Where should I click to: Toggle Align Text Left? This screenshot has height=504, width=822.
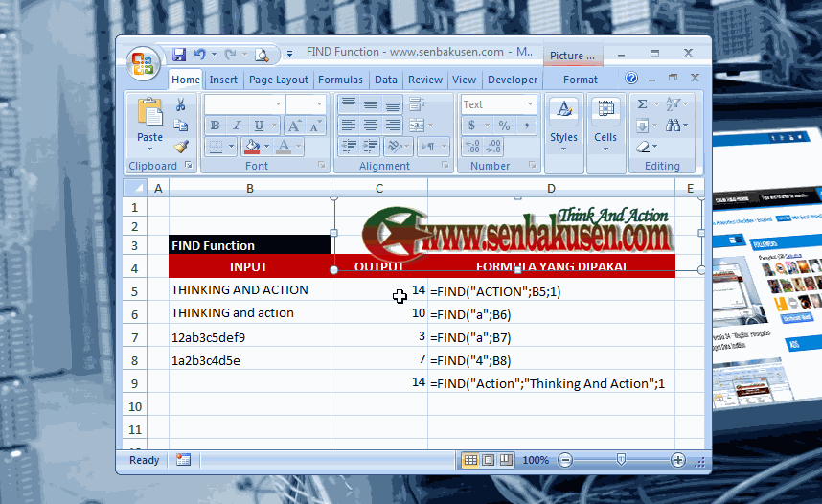coord(349,126)
